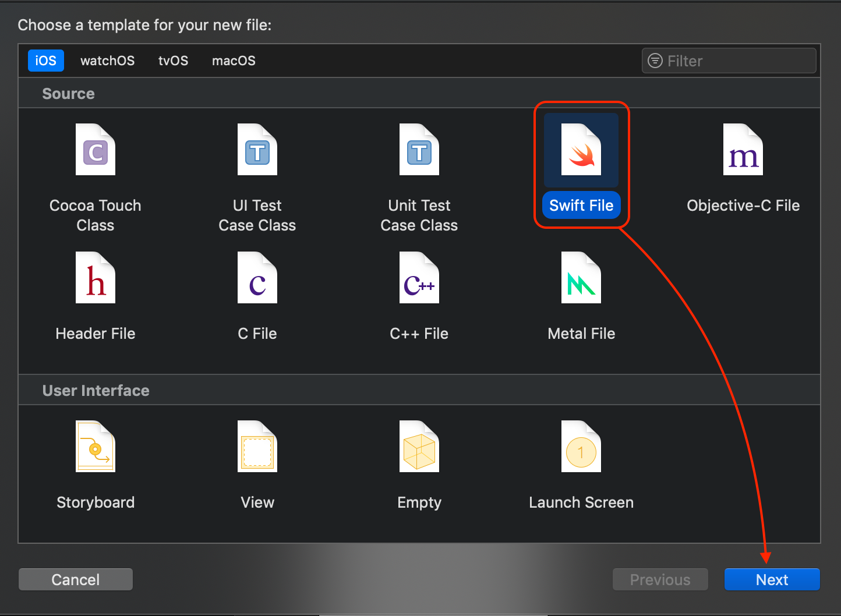Select the View template icon

tap(257, 447)
